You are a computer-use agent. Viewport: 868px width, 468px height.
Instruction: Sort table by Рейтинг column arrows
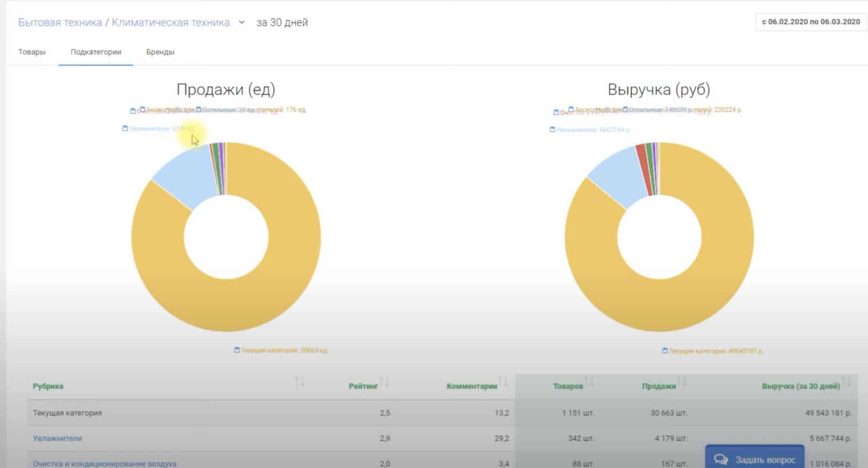pyautogui.click(x=384, y=382)
